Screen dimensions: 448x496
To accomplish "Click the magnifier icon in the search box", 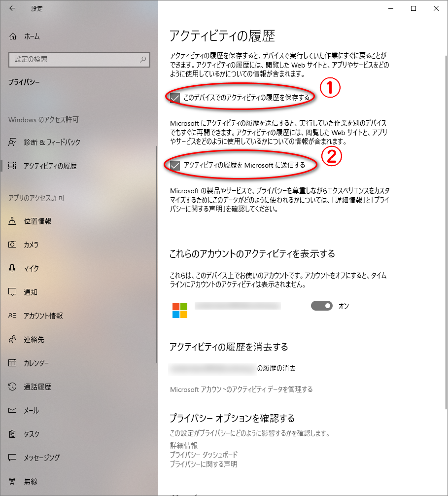I will [x=143, y=59].
